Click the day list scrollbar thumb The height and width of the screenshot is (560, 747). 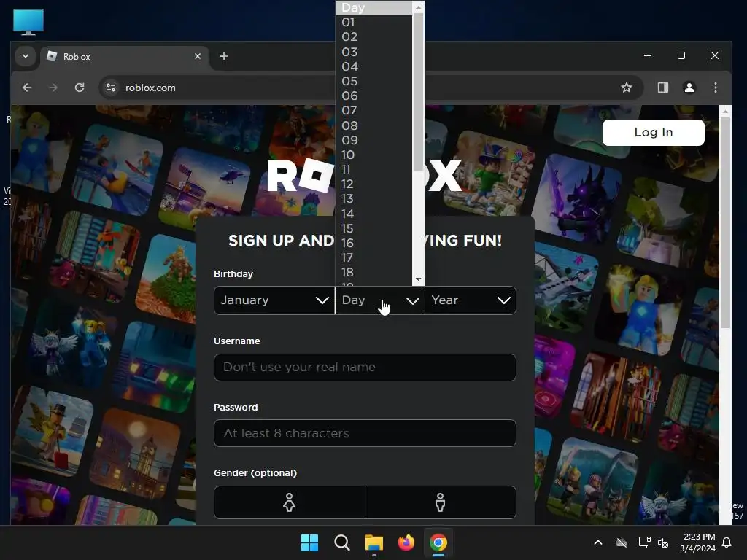point(418,91)
